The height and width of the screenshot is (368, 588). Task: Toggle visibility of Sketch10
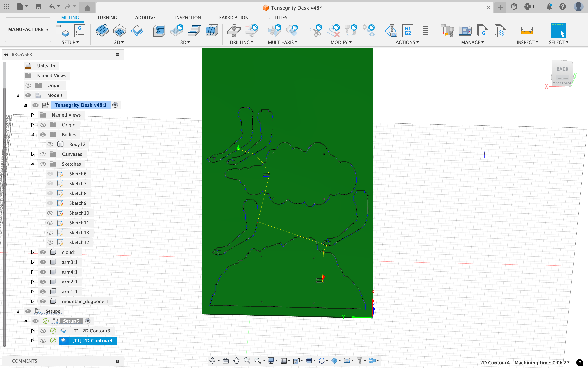50,213
